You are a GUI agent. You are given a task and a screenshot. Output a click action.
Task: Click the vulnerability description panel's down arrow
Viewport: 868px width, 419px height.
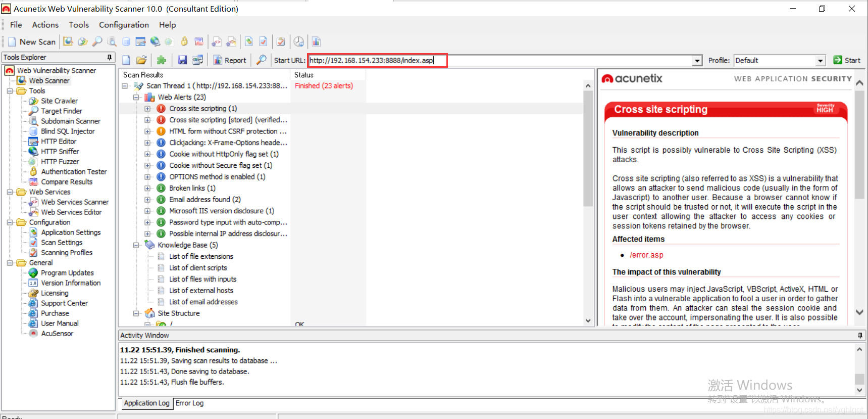pyautogui.click(x=859, y=312)
